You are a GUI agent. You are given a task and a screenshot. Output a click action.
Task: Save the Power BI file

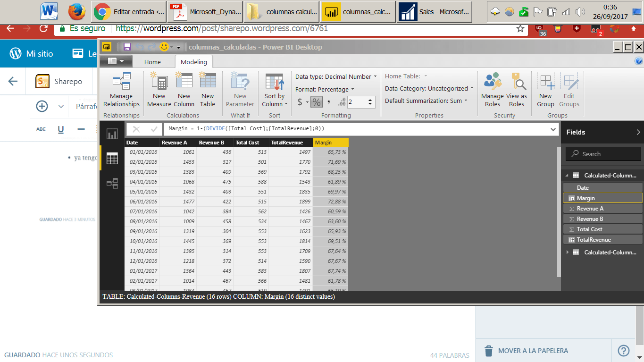(127, 47)
